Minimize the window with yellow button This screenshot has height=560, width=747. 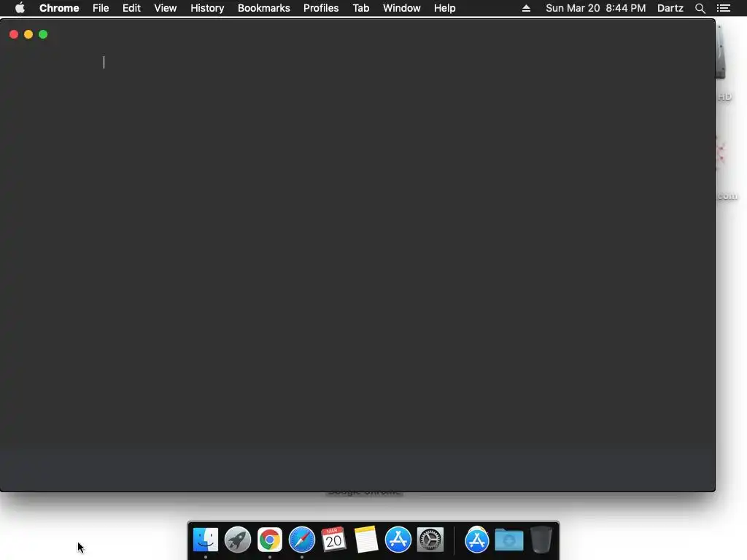[28, 34]
